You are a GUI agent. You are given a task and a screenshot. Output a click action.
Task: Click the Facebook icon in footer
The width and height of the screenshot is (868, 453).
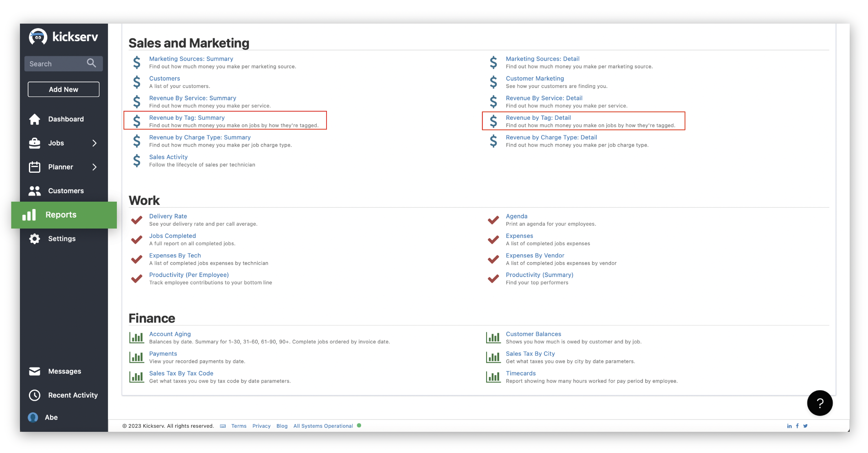[x=797, y=426]
